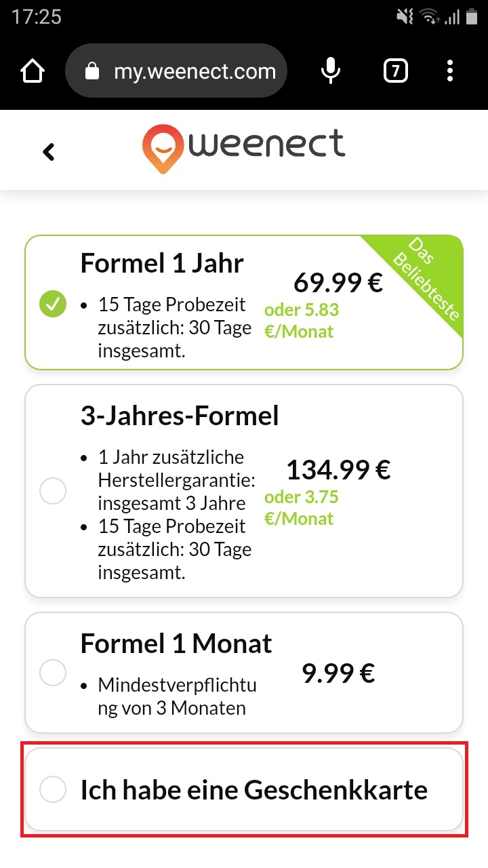Screen dimensions: 488x868
Task: Tap the Formel 1 Monat heading
Action: pos(176,643)
